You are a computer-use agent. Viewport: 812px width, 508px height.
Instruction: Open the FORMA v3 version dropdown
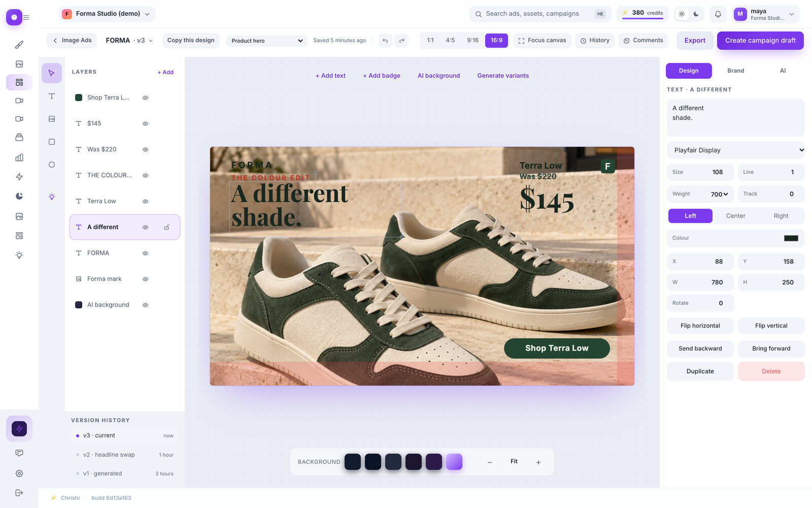point(129,41)
